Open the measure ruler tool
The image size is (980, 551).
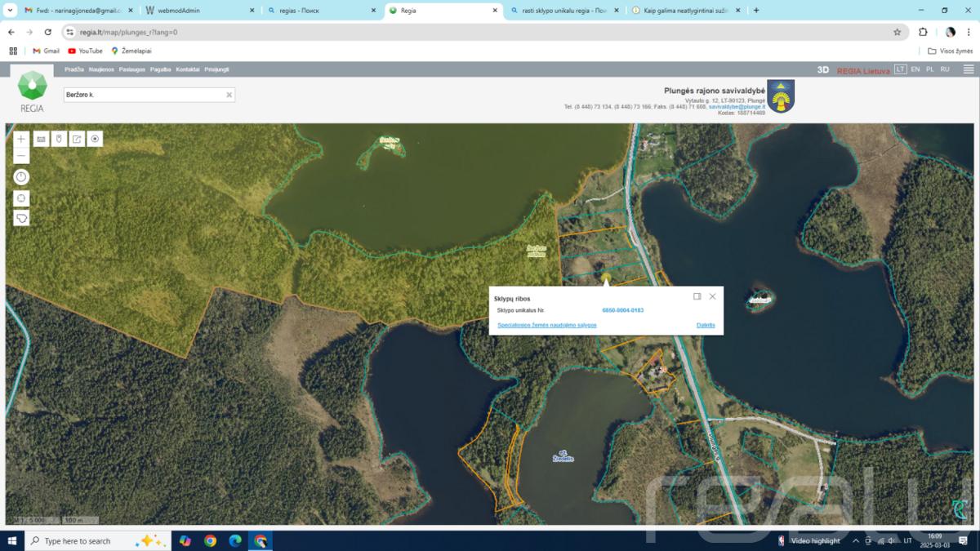point(41,139)
